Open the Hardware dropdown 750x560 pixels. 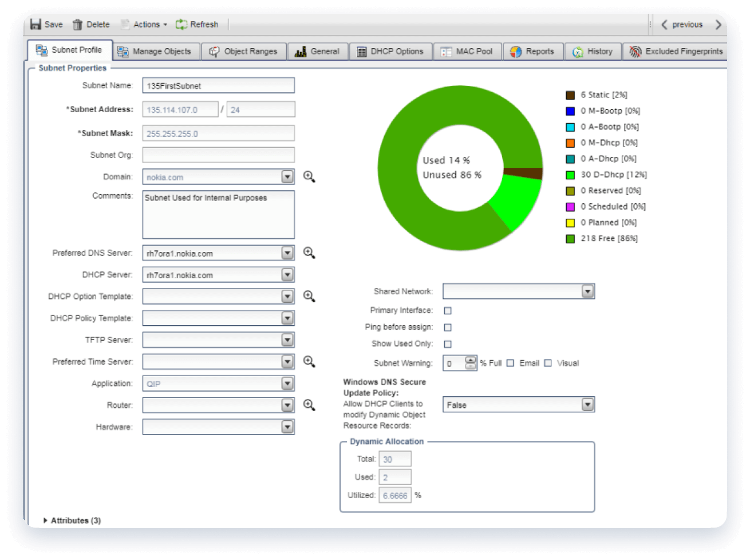click(289, 426)
